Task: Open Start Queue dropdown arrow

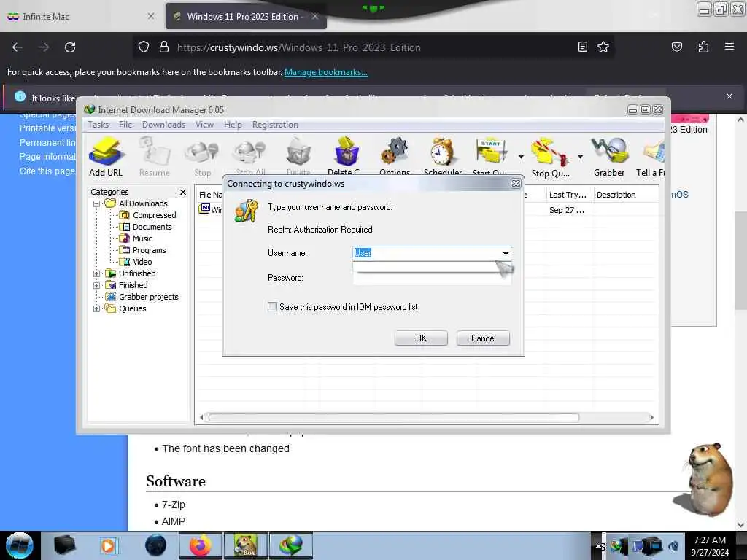Action: pos(521,156)
